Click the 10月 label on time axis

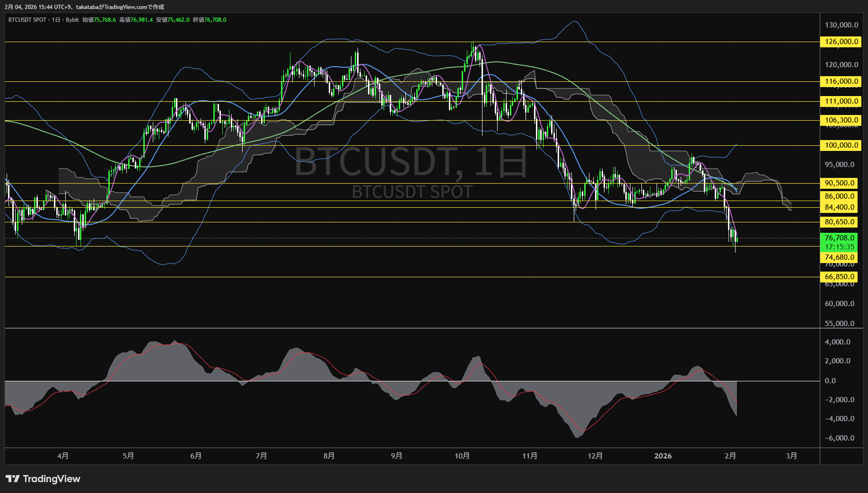point(462,456)
